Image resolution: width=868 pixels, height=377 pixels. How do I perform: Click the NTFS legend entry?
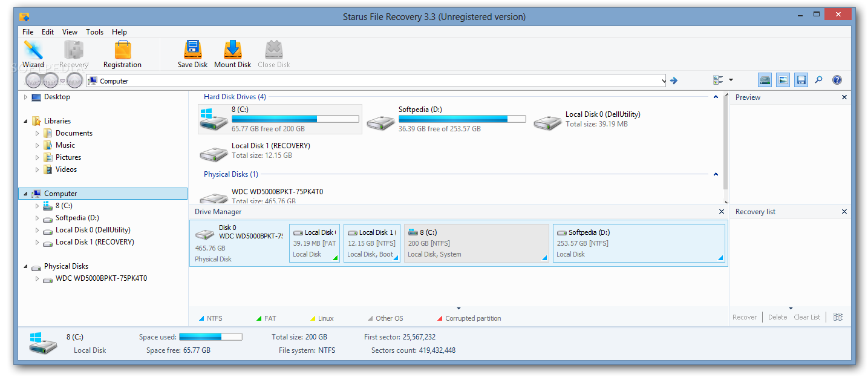tap(210, 318)
